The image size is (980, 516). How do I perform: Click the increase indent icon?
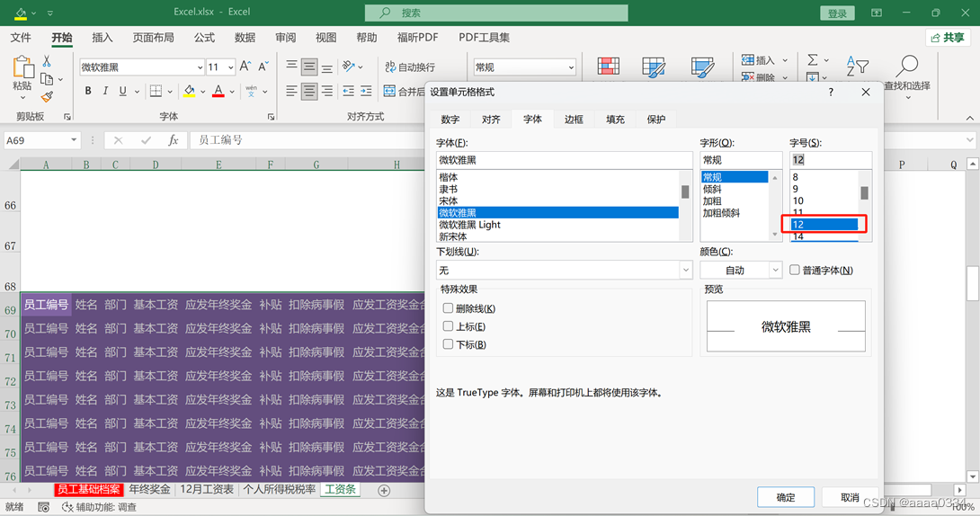click(366, 91)
